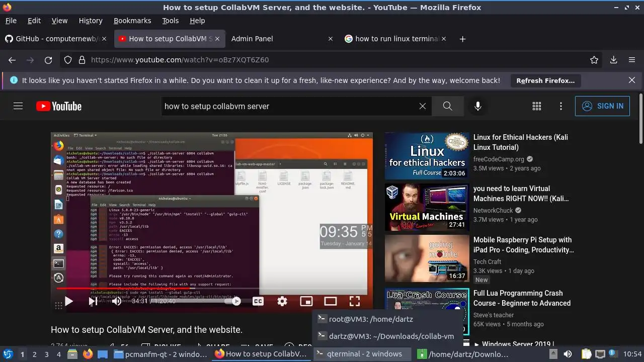The image size is (644, 362).
Task: Open the Bookmarks menu
Action: (x=132, y=21)
